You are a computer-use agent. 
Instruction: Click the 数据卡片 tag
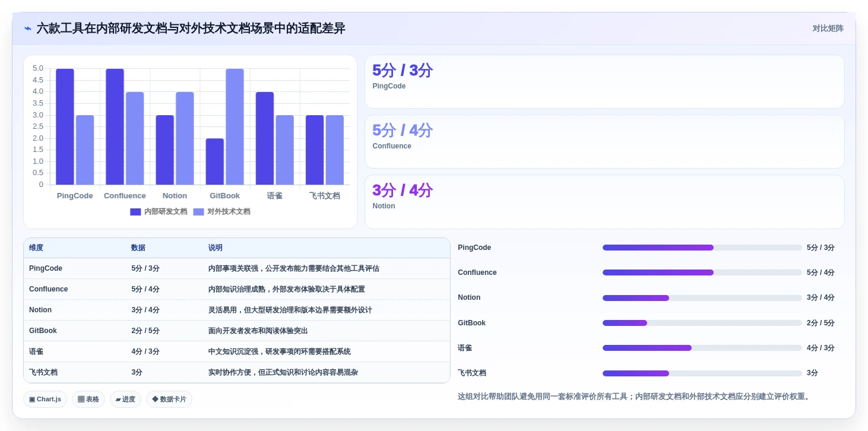(x=169, y=400)
